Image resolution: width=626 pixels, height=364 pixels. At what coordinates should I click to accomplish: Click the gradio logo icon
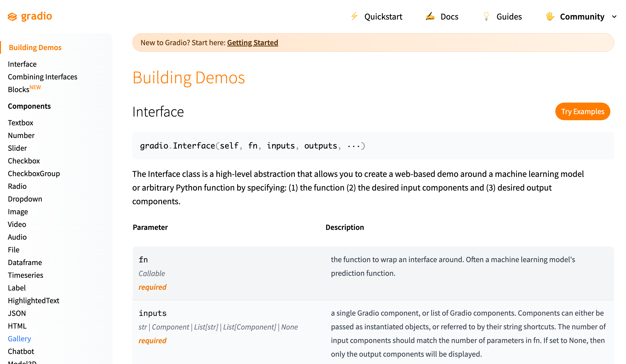pos(12,17)
